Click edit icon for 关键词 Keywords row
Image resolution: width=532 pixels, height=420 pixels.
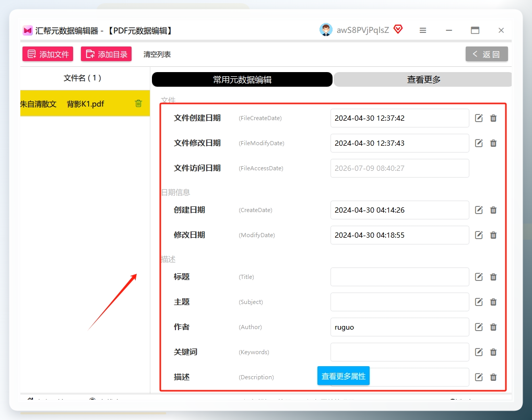(479, 352)
